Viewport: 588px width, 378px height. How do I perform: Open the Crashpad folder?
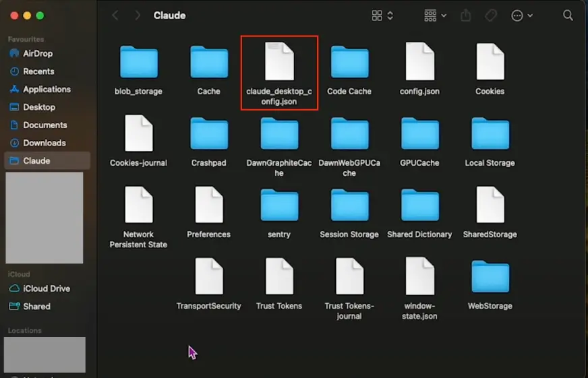click(x=208, y=133)
